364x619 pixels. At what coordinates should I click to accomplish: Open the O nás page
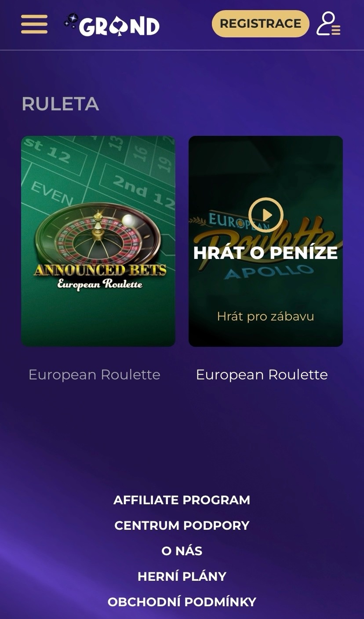point(182,551)
